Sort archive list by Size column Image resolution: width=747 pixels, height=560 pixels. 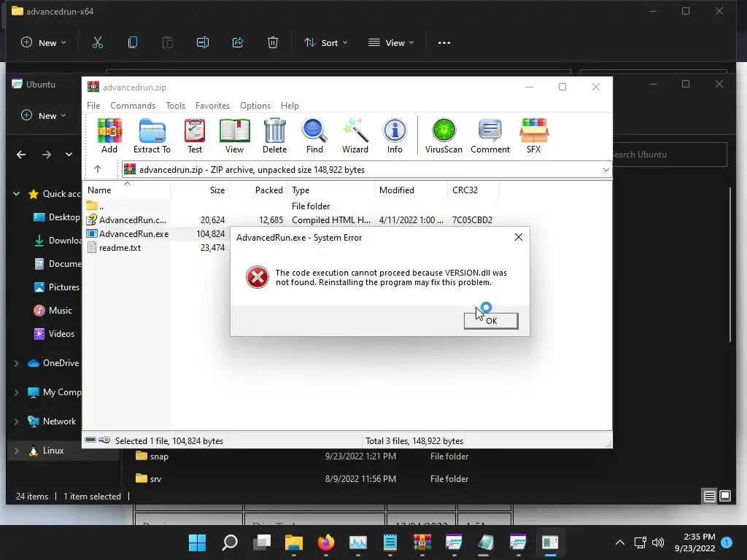click(200, 190)
